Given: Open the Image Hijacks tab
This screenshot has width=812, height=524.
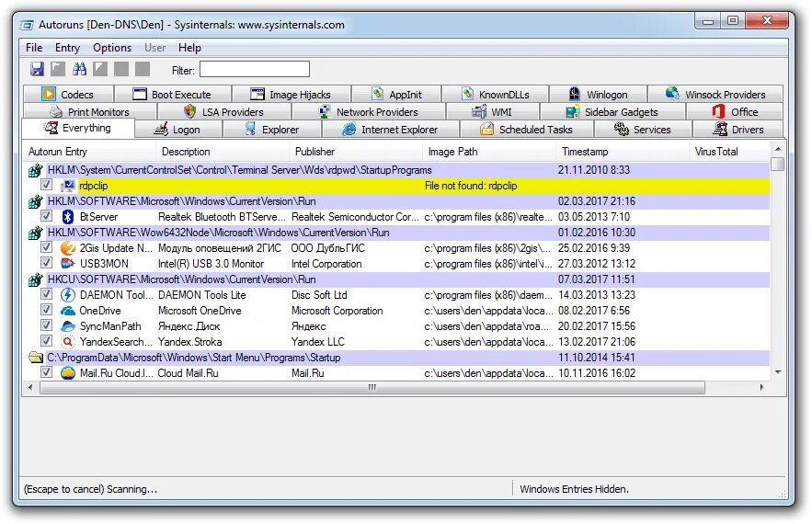Looking at the screenshot, I should (x=291, y=95).
